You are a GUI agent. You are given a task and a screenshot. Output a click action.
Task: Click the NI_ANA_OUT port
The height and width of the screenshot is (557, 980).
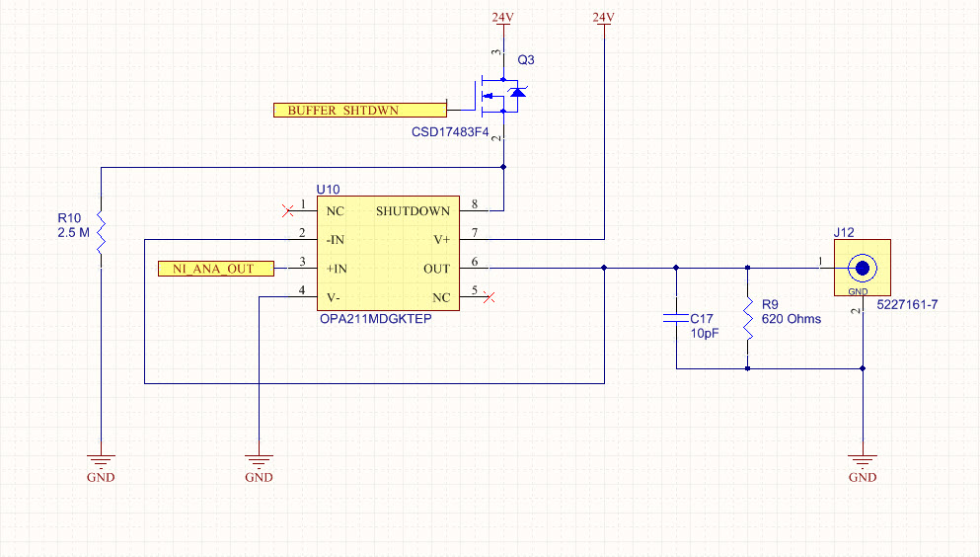215,269
